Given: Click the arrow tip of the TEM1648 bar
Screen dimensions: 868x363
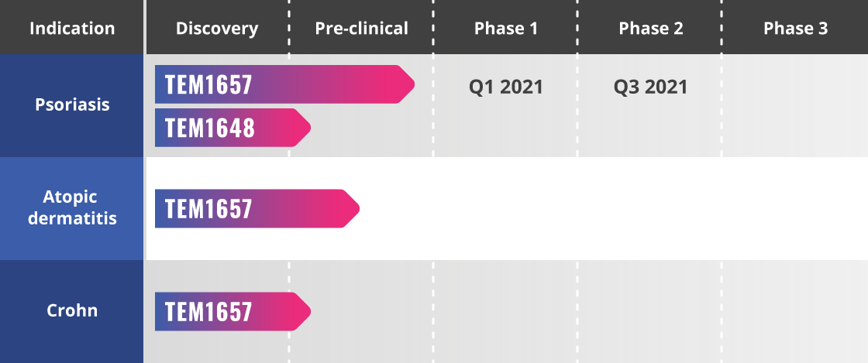Looking at the screenshot, I should (303, 128).
